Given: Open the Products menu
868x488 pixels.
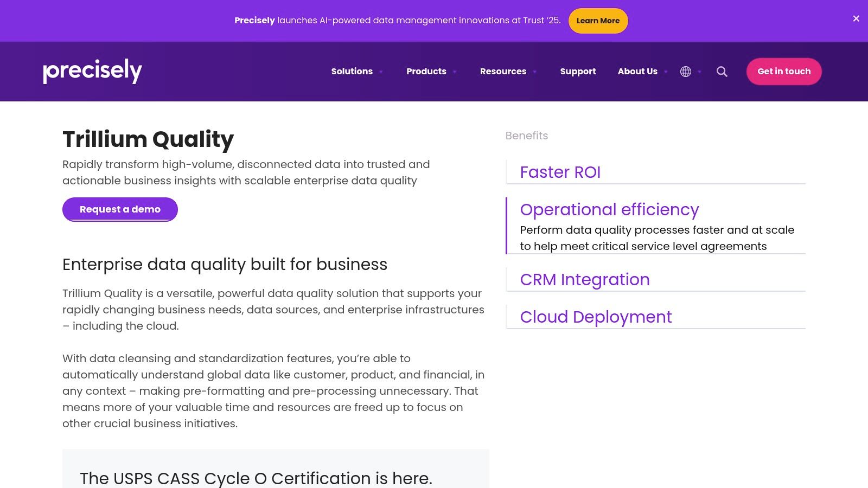Looking at the screenshot, I should tap(426, 71).
